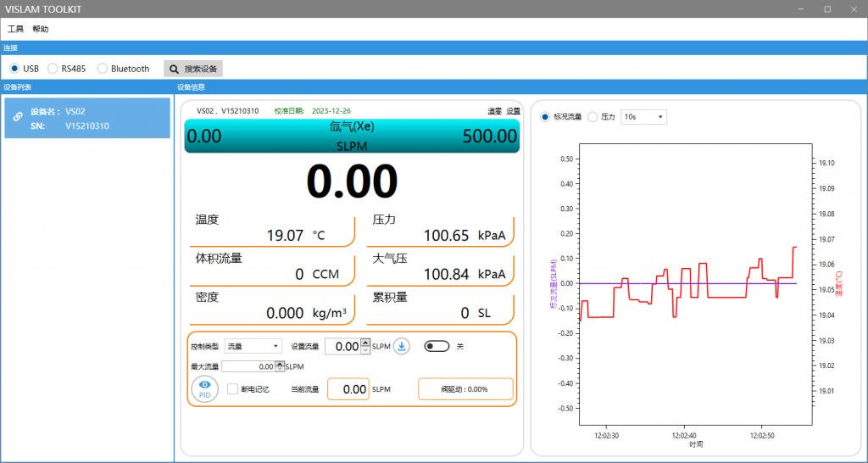Open the 控制类型 流量 dropdown
The image size is (868, 463).
(253, 346)
